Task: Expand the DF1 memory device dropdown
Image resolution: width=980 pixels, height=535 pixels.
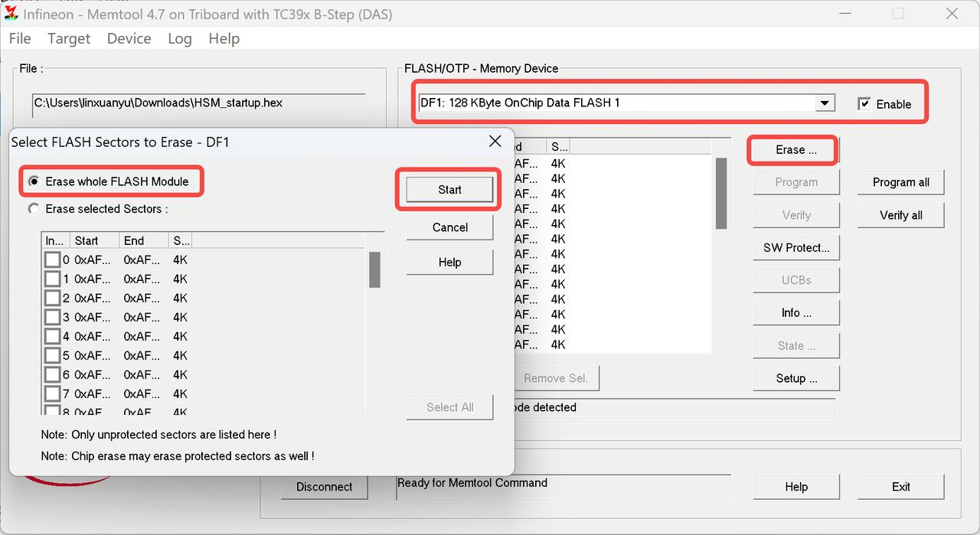Action: click(825, 103)
